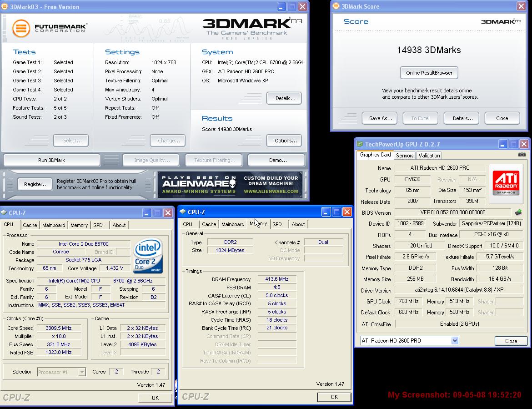
Task: Open the GPU selection dropdown in GPU-Z
Action: (x=455, y=340)
